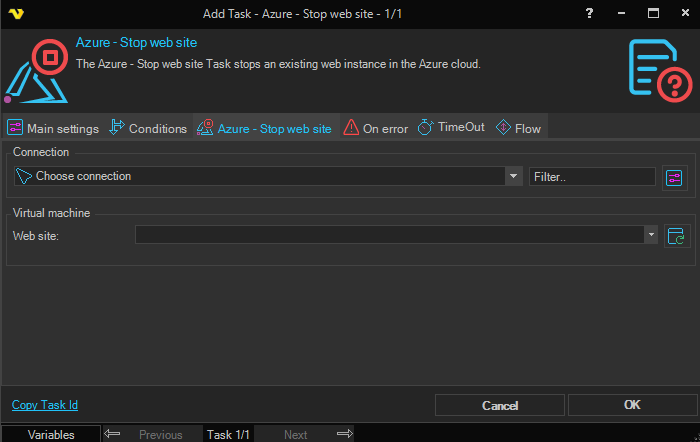The width and height of the screenshot is (700, 442).
Task: Go to the TimeOut tab
Action: pos(451,128)
